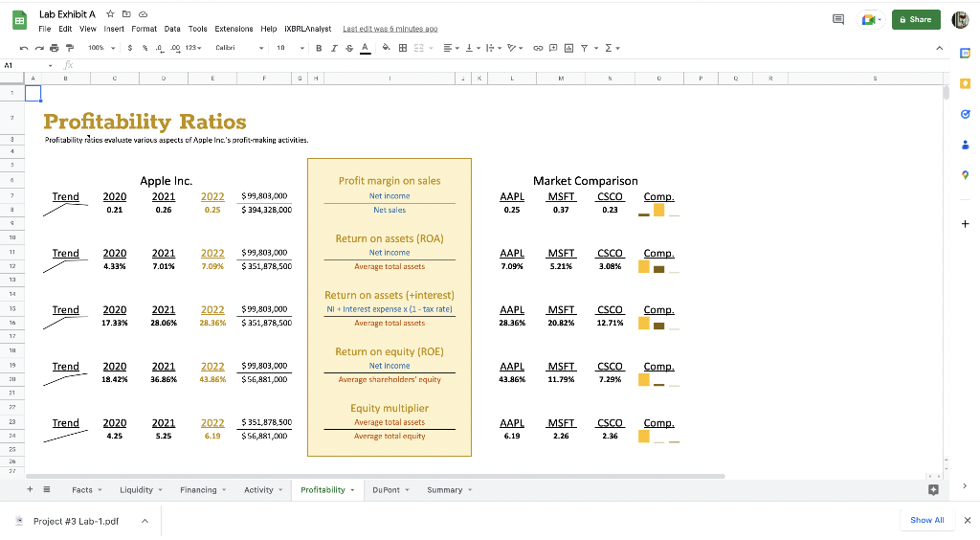Open Google Calendar side panel
Screen dimensions: 980x540
click(965, 53)
